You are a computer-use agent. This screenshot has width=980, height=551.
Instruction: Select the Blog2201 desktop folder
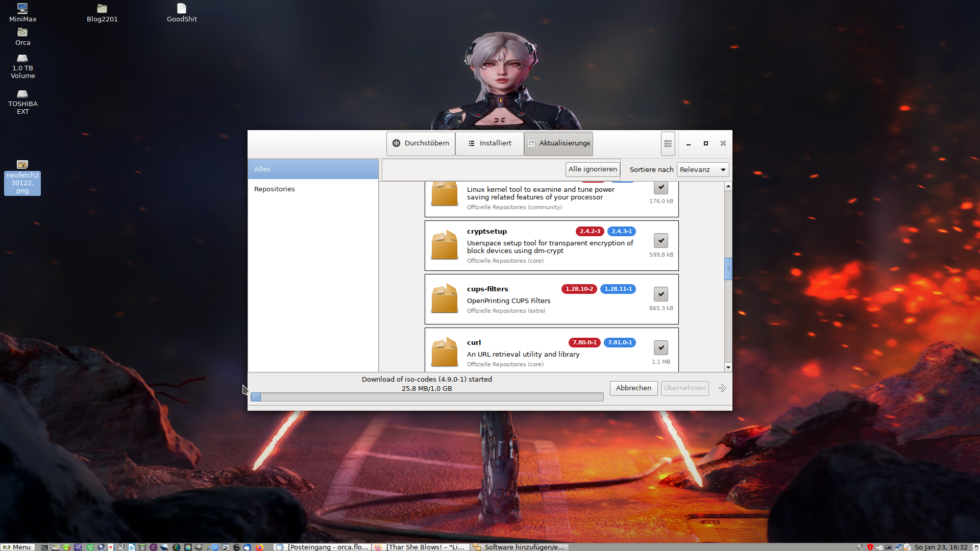coord(102,13)
